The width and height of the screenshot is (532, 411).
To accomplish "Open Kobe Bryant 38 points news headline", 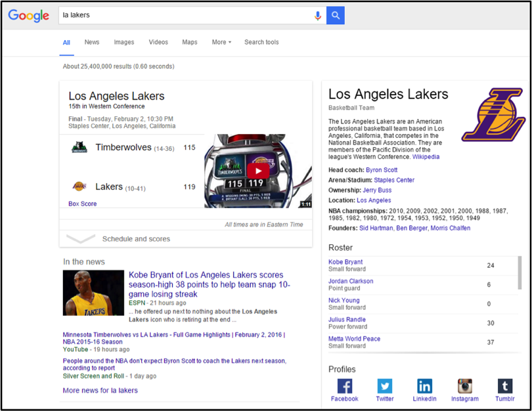I will pos(210,284).
